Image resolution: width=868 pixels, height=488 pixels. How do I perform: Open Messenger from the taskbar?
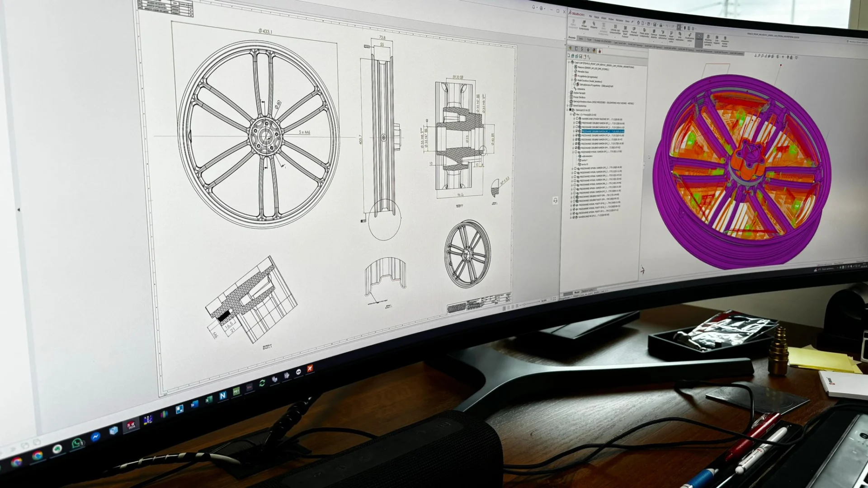coord(95,436)
